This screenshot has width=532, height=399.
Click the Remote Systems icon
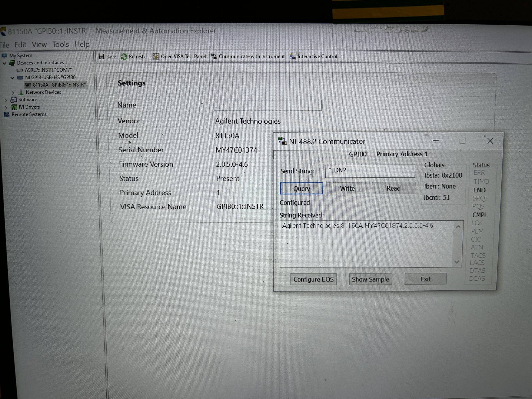click(7, 114)
